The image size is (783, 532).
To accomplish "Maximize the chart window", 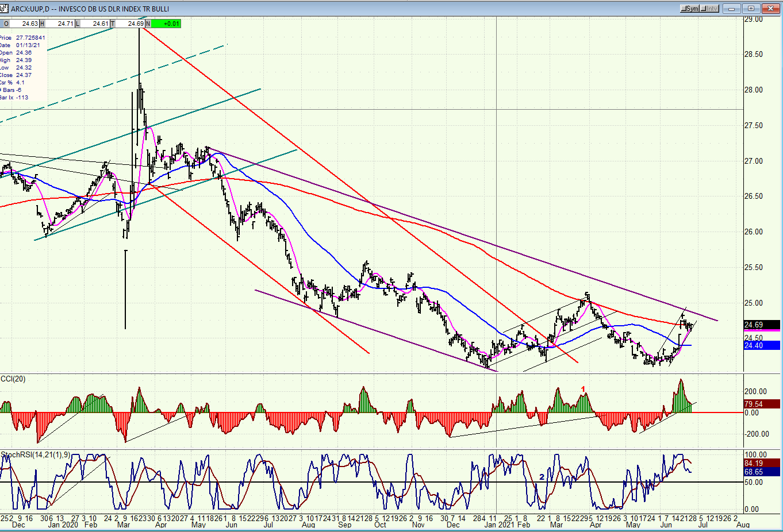I will coord(751,9).
